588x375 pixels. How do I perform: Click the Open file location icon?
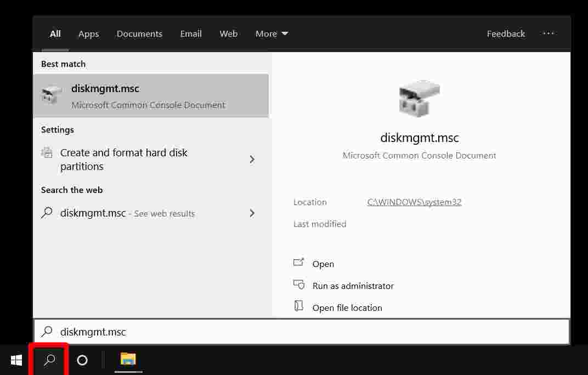[298, 306]
